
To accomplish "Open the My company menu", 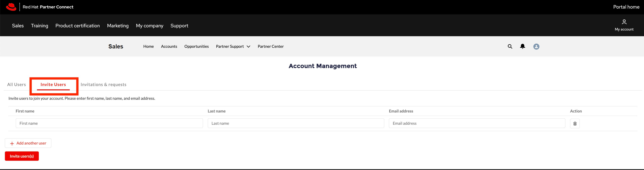I will coord(149,26).
